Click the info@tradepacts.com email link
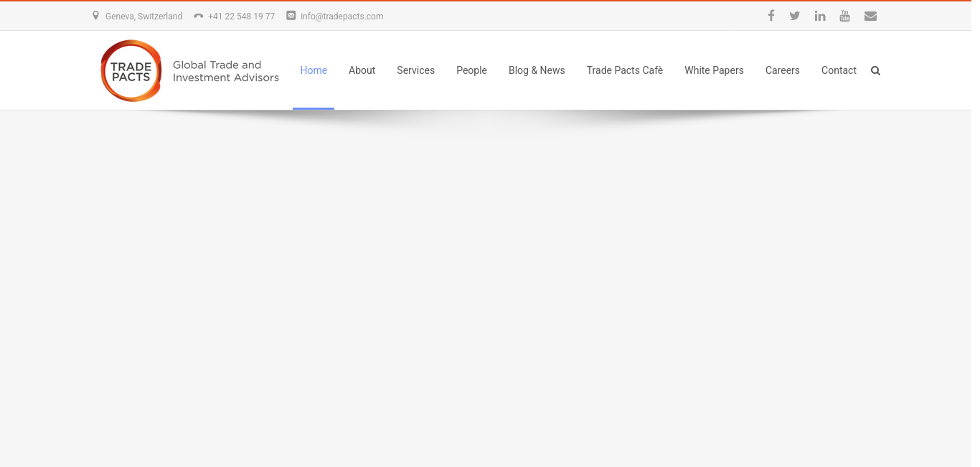The image size is (980, 467). (x=341, y=16)
